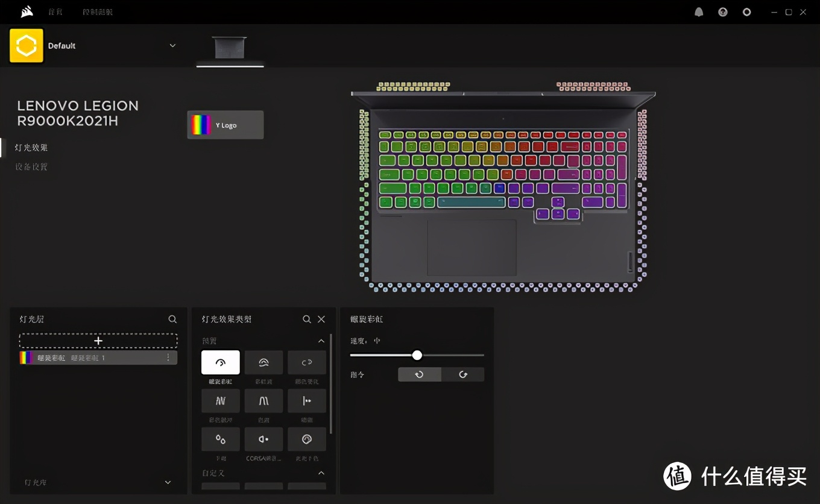Select the rainbow wave preset effect
The height and width of the screenshot is (504, 820).
tap(263, 362)
